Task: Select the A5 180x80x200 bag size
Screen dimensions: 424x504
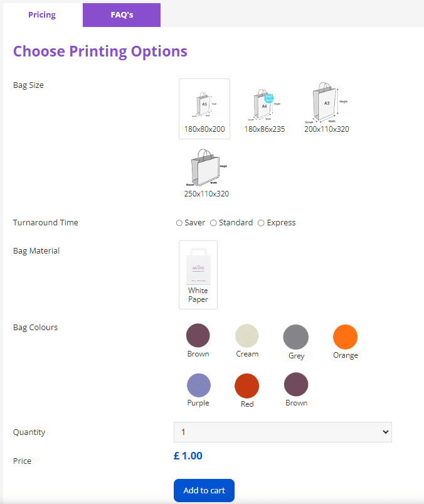Action: [x=204, y=108]
